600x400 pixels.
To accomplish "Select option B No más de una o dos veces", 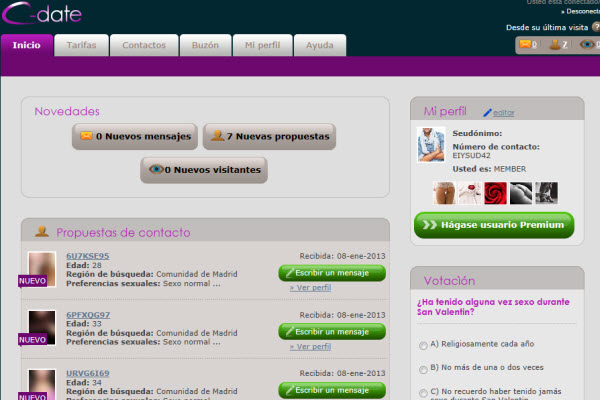I will [x=423, y=369].
